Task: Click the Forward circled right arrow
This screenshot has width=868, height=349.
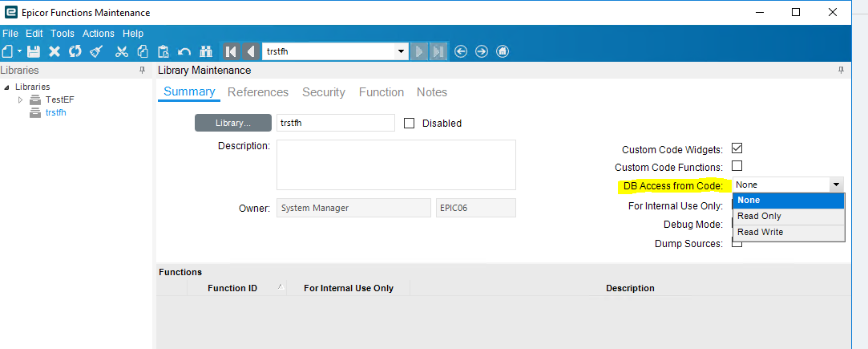Action: pos(482,51)
